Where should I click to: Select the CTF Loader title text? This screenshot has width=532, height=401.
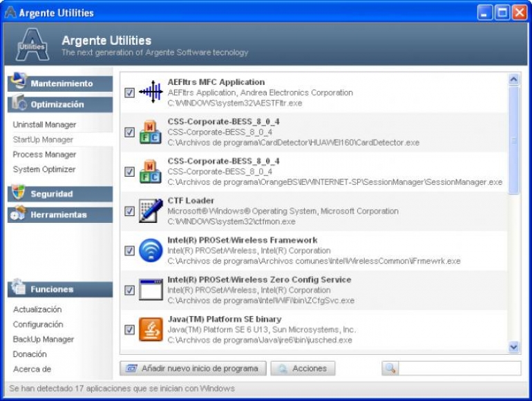pos(191,201)
